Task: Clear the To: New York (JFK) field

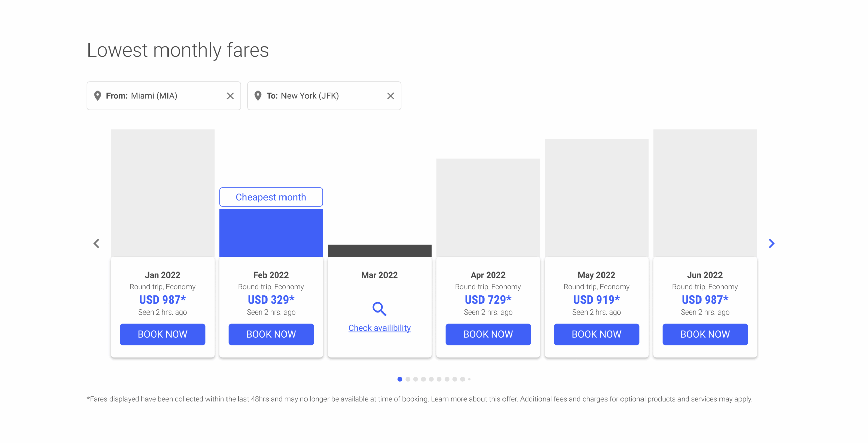Action: click(x=390, y=96)
